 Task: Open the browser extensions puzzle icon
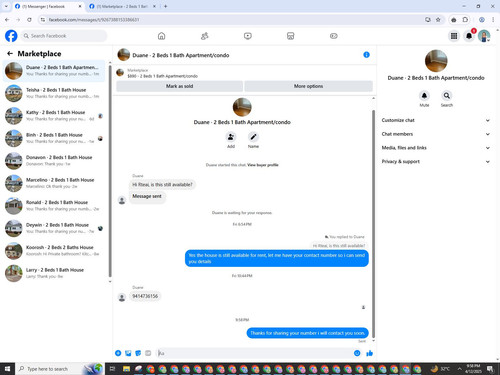coord(465,20)
